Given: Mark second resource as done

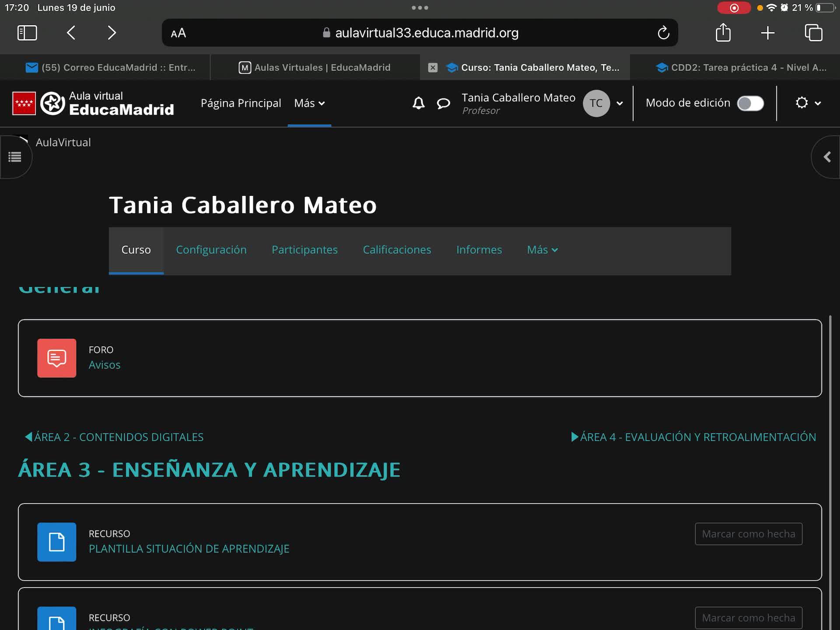Looking at the screenshot, I should point(748,618).
